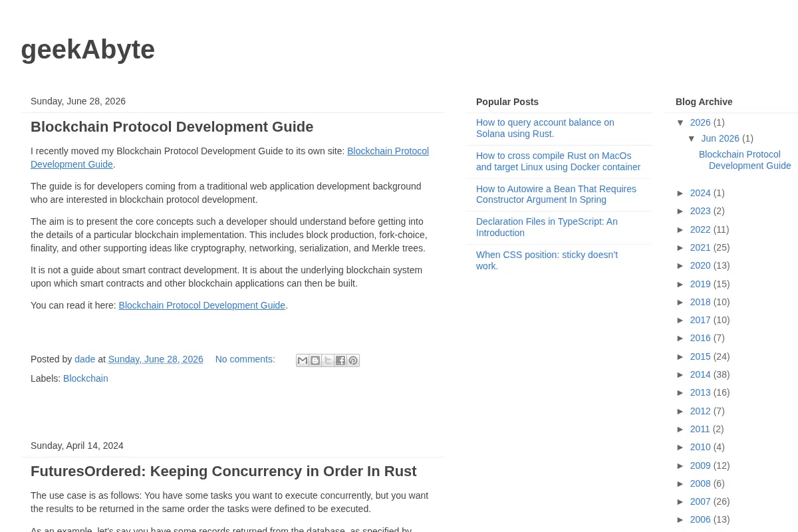Open the No comments link
798x532 pixels.
pos(245,359)
